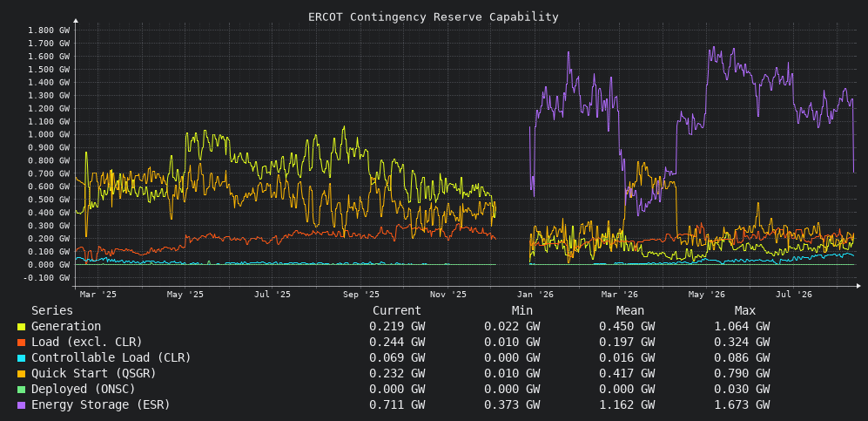Click the Current column header
Viewport: 868px width, 421px height.
397,311
